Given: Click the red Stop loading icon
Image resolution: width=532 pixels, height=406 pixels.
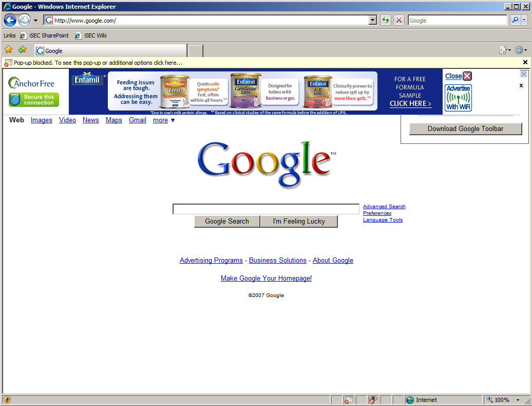Looking at the screenshot, I should [x=399, y=21].
